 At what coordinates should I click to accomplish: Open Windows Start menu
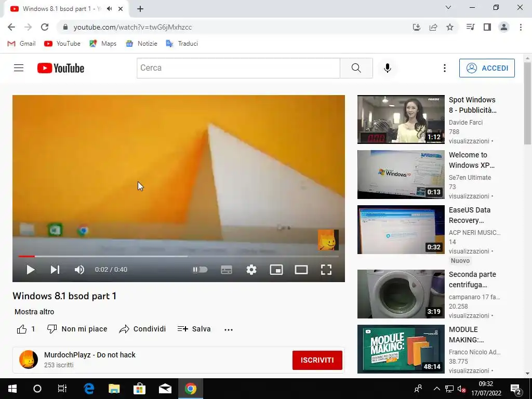12,389
